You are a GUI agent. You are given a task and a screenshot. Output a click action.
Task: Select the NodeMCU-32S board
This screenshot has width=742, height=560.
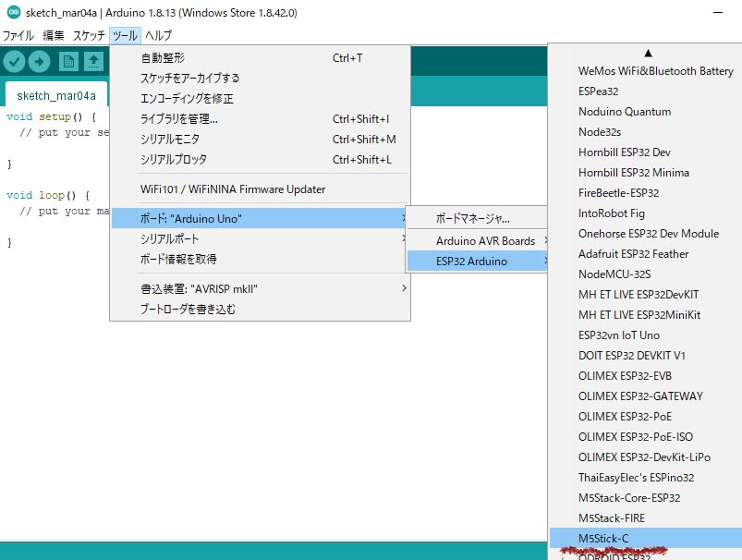coord(646,274)
